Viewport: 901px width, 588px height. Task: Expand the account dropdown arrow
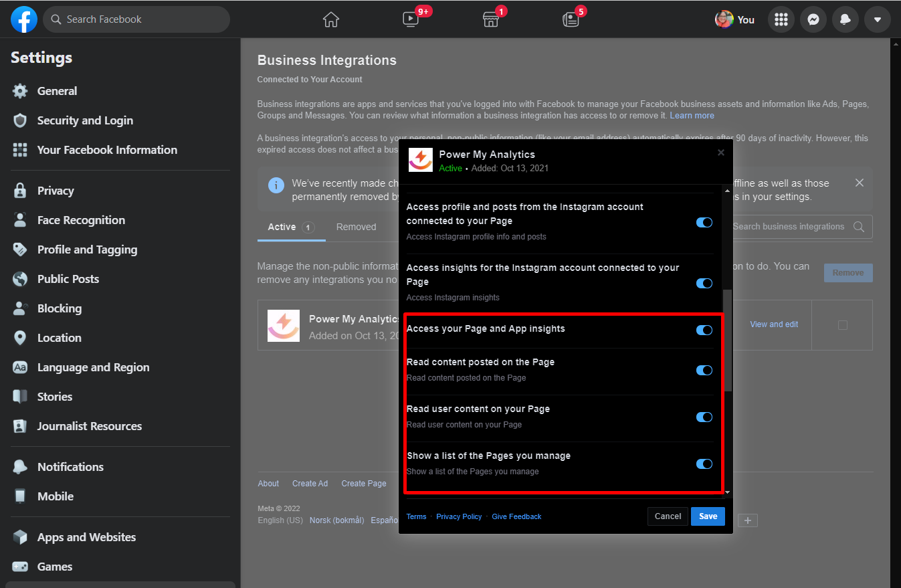coord(877,19)
